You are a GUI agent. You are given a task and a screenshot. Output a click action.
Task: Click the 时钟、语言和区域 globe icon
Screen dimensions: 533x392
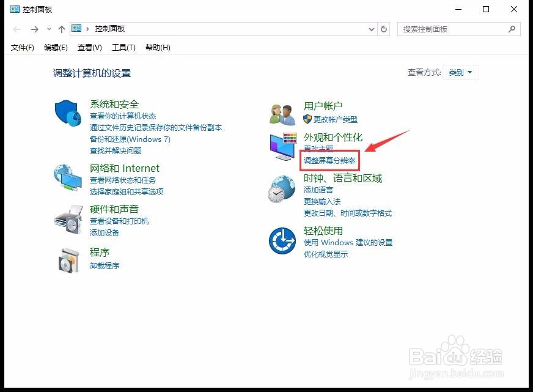[281, 188]
